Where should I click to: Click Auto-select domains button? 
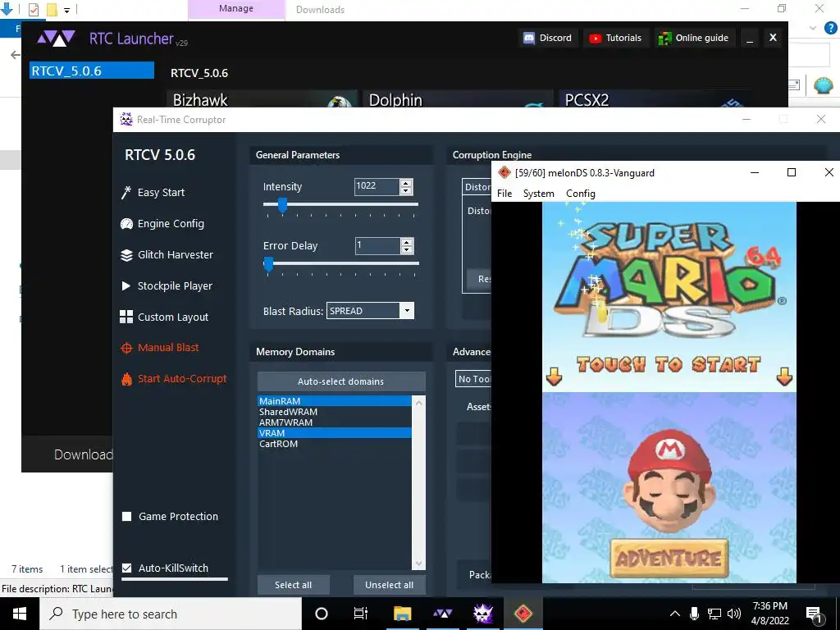pos(341,381)
